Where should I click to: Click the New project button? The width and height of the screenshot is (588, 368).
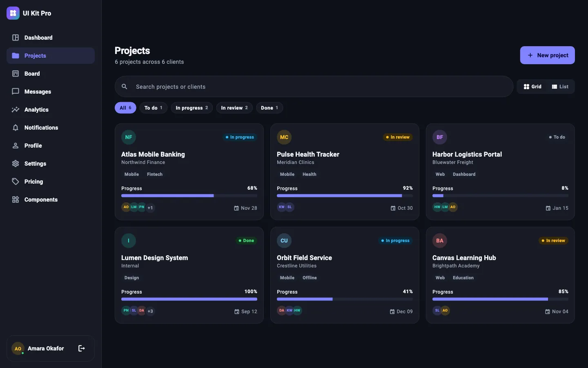click(548, 55)
